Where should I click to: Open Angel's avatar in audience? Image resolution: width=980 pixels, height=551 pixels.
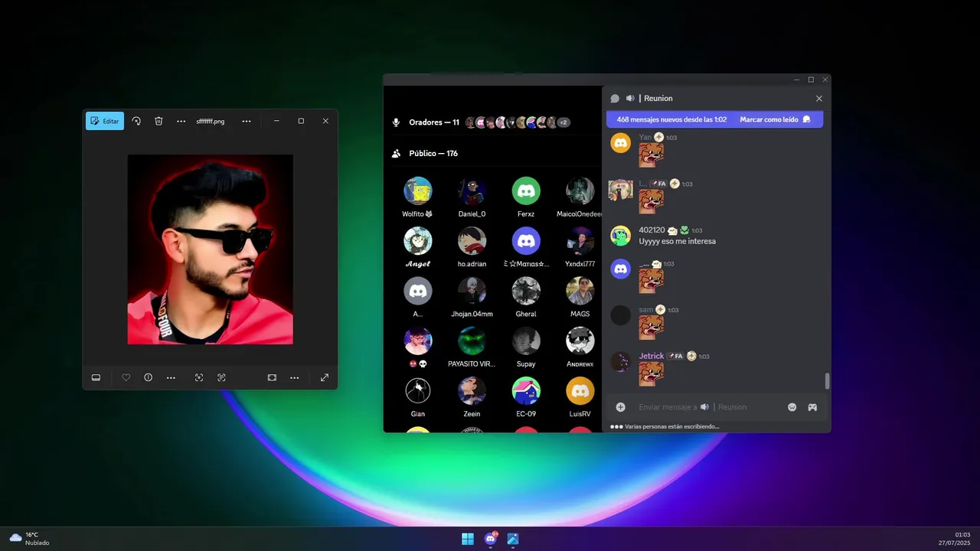tap(418, 241)
